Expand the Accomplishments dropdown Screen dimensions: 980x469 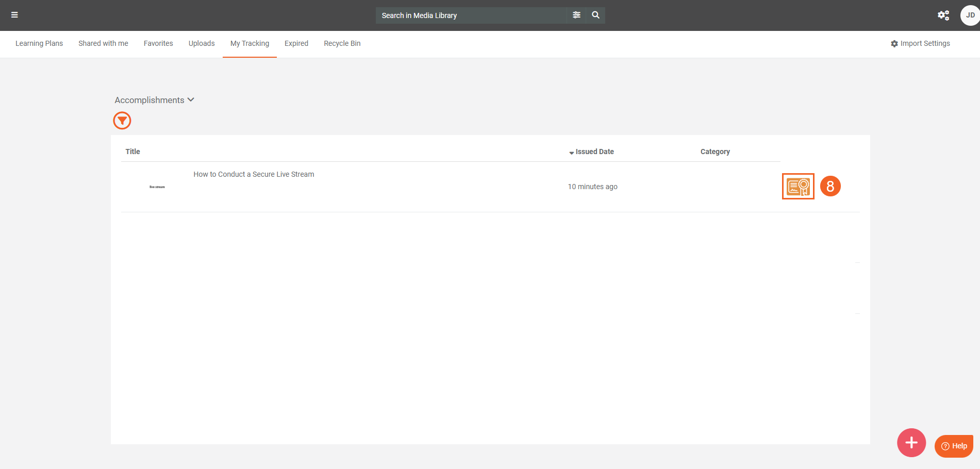[154, 100]
